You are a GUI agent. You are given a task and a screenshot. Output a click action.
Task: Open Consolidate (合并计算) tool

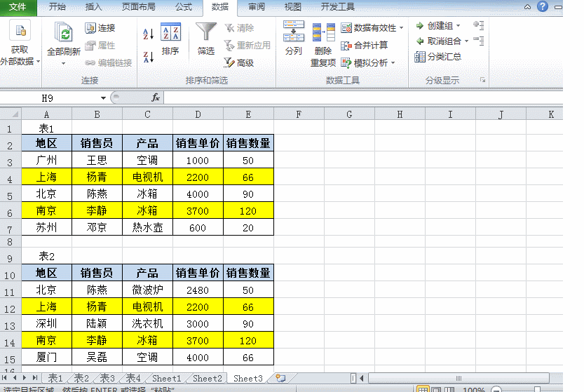(365, 46)
